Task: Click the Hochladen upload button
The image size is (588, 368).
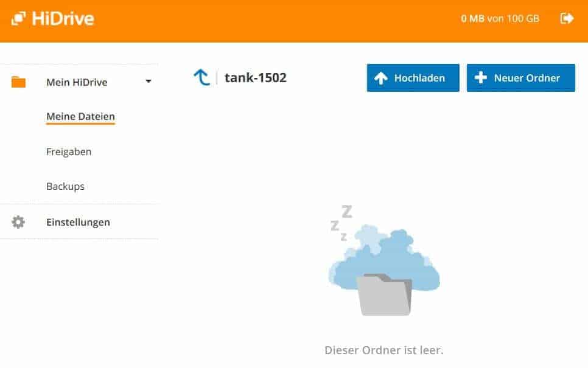Action: [413, 78]
